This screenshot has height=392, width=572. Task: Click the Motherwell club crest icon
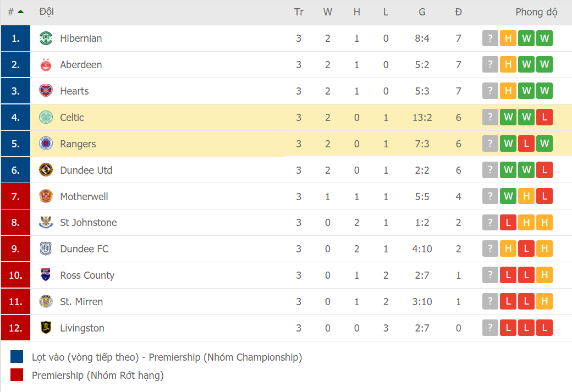point(46,196)
